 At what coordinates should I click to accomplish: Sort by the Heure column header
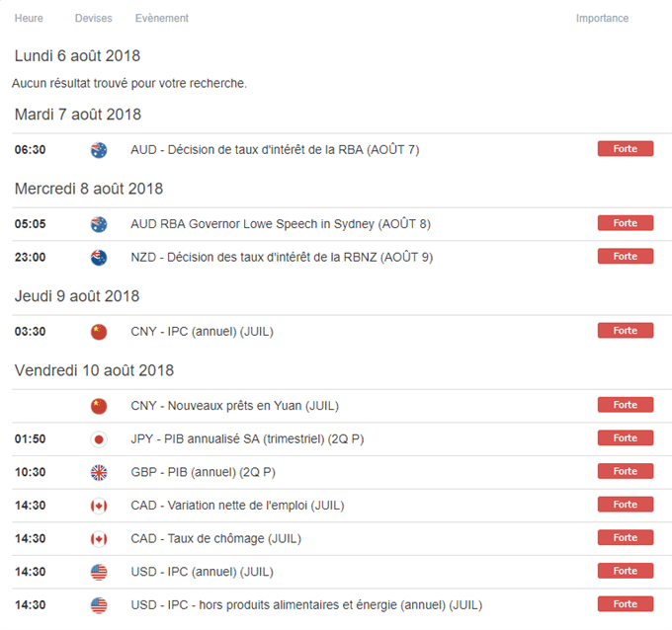[x=29, y=18]
